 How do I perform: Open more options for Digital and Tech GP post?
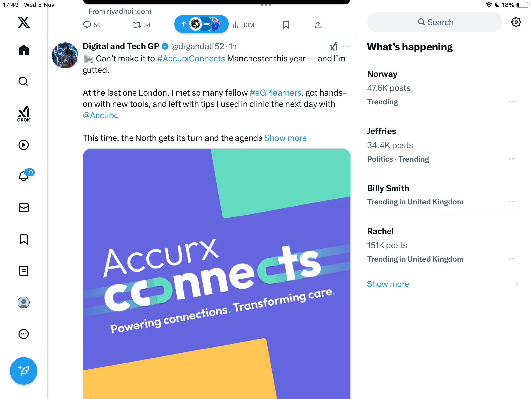pyautogui.click(x=346, y=46)
